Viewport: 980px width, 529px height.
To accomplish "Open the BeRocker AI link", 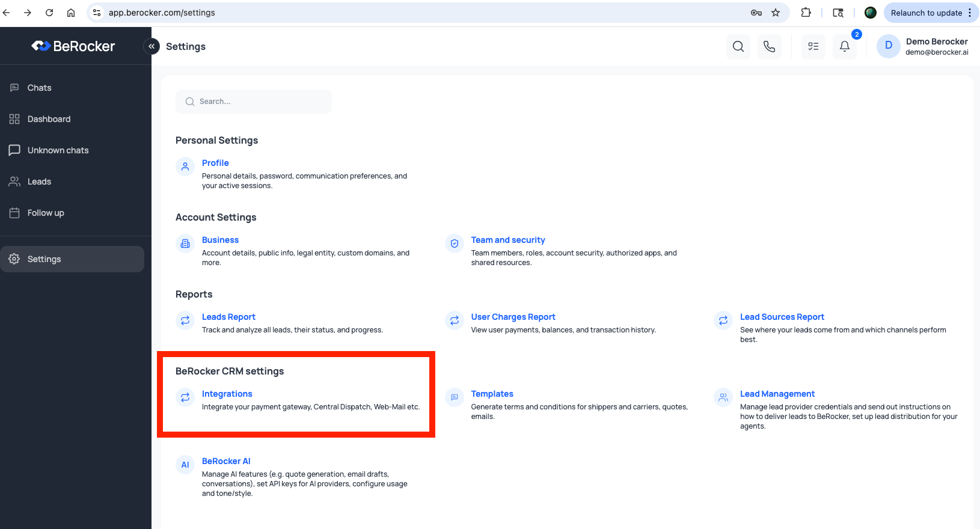I will coord(226,461).
